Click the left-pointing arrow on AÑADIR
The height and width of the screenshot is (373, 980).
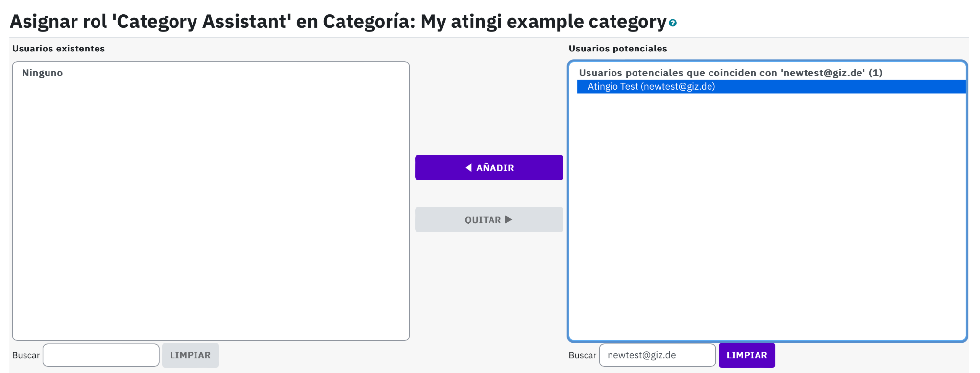point(469,168)
